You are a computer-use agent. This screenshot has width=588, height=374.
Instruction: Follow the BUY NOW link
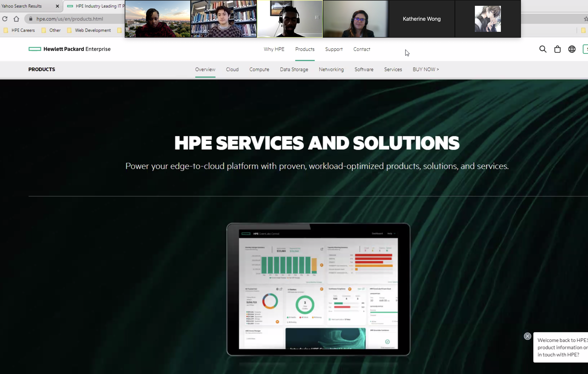pyautogui.click(x=426, y=69)
